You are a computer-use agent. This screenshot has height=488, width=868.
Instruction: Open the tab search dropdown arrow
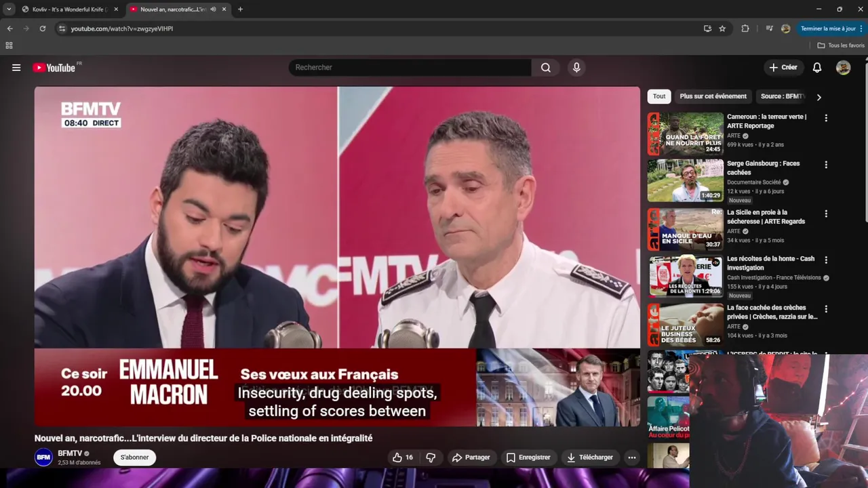[x=9, y=9]
